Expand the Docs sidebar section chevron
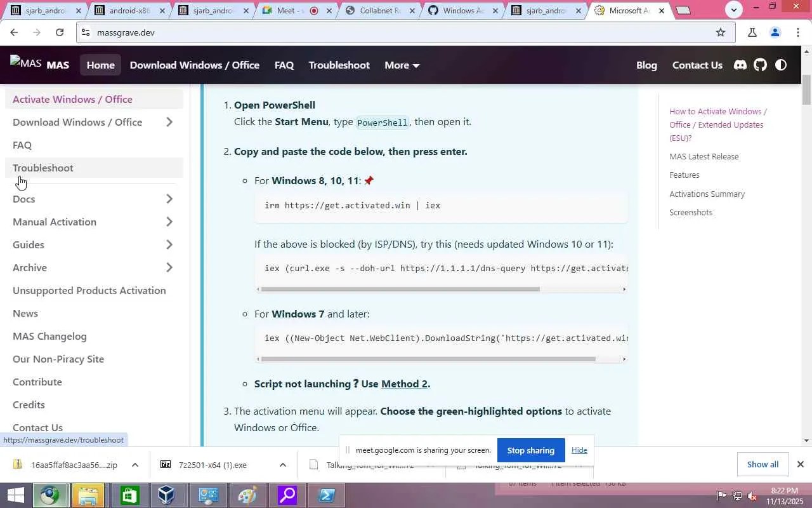The height and width of the screenshot is (508, 812). (169, 199)
